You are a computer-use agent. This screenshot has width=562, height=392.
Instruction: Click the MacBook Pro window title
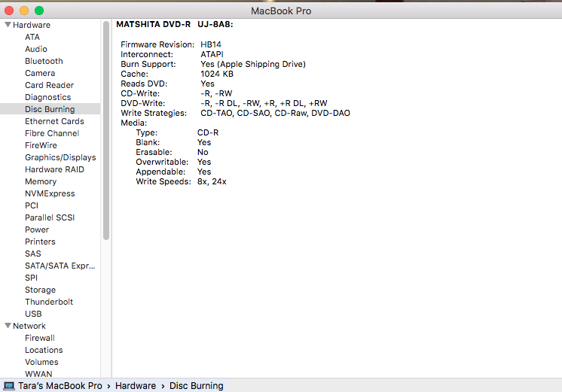[281, 11]
